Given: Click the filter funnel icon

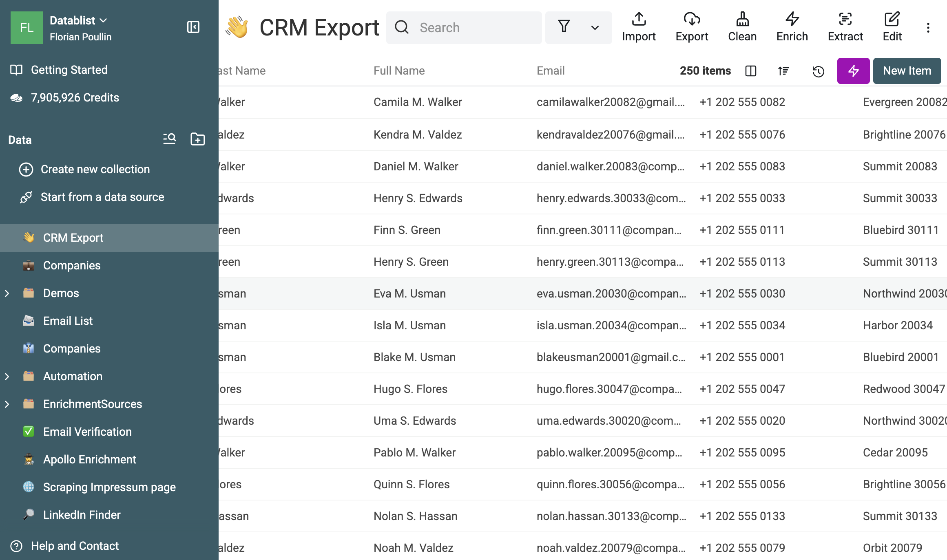Looking at the screenshot, I should [x=564, y=27].
